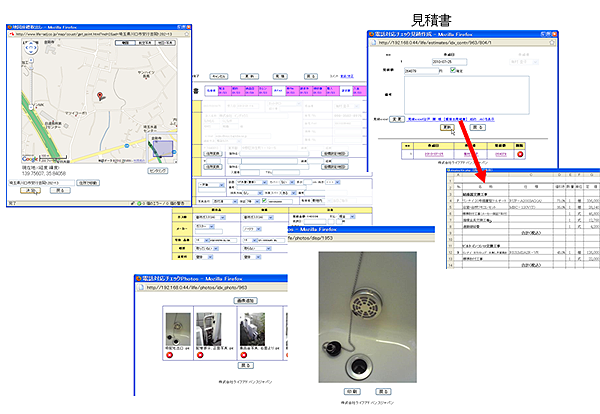Click the 戻る button under the large drain photo
Screen dimensions: 600x414
click(383, 391)
